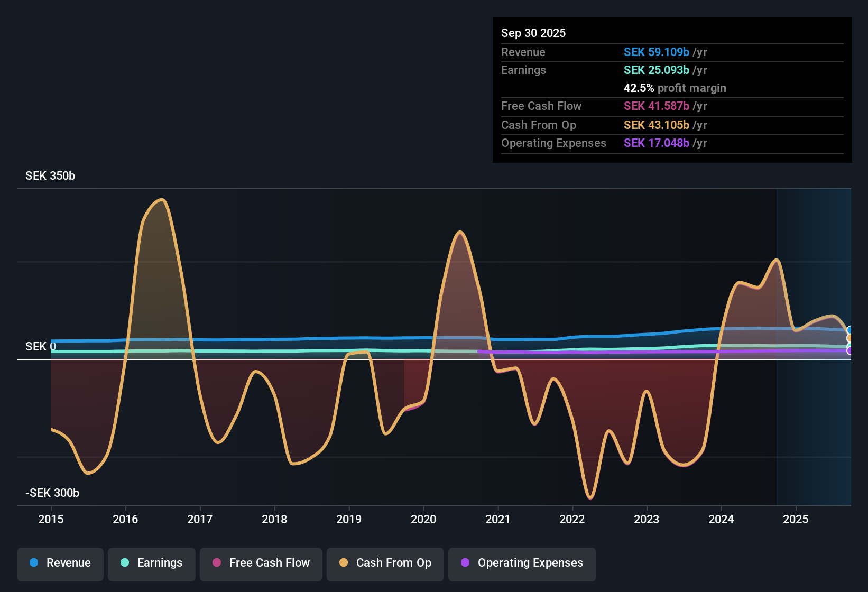
Task: Toggle the Earnings series off
Action: [x=152, y=563]
